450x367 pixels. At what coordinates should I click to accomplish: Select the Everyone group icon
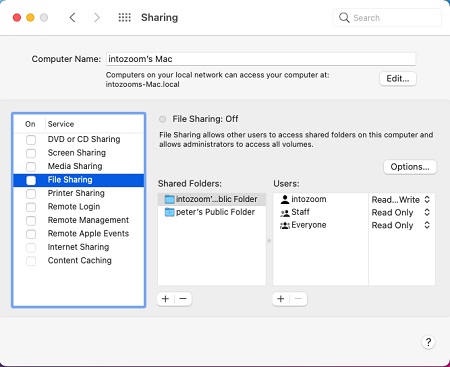click(285, 225)
